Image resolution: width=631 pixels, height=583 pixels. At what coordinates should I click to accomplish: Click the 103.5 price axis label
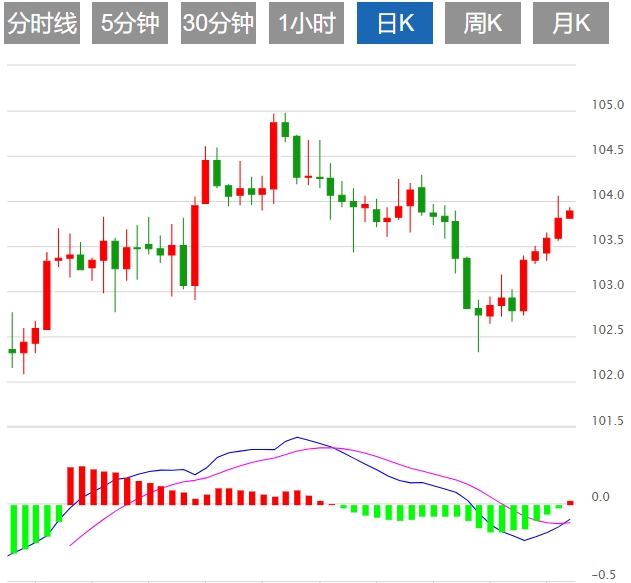pyautogui.click(x=608, y=240)
